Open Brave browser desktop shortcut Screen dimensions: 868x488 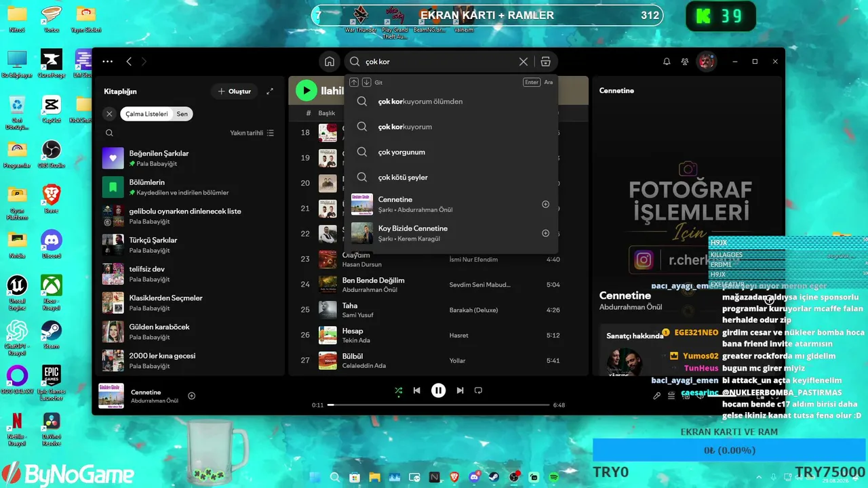click(52, 200)
